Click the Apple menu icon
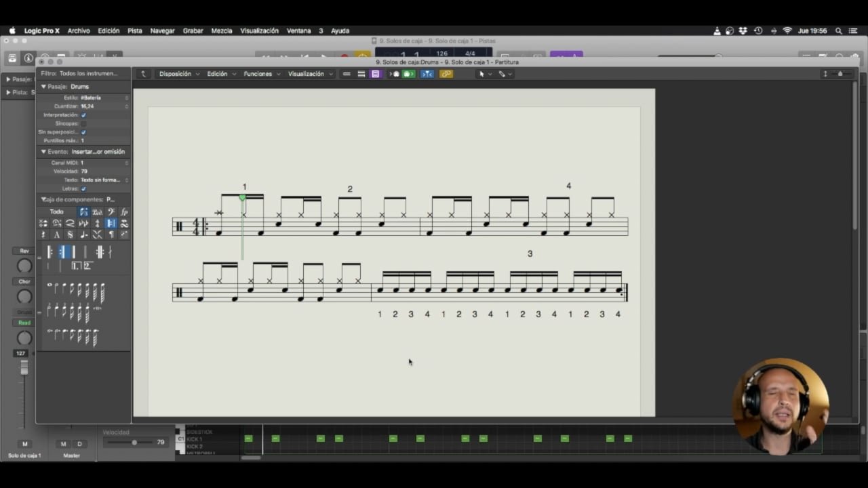The image size is (868, 488). click(x=12, y=30)
